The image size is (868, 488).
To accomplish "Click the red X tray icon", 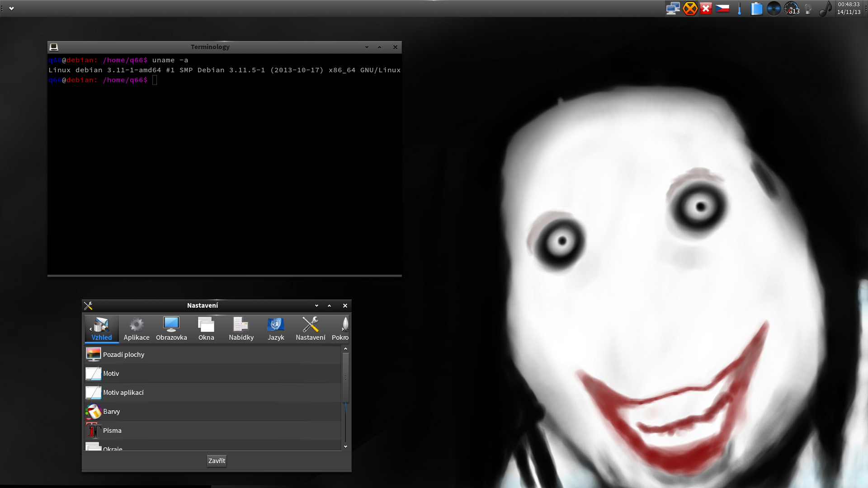I will [x=706, y=9].
